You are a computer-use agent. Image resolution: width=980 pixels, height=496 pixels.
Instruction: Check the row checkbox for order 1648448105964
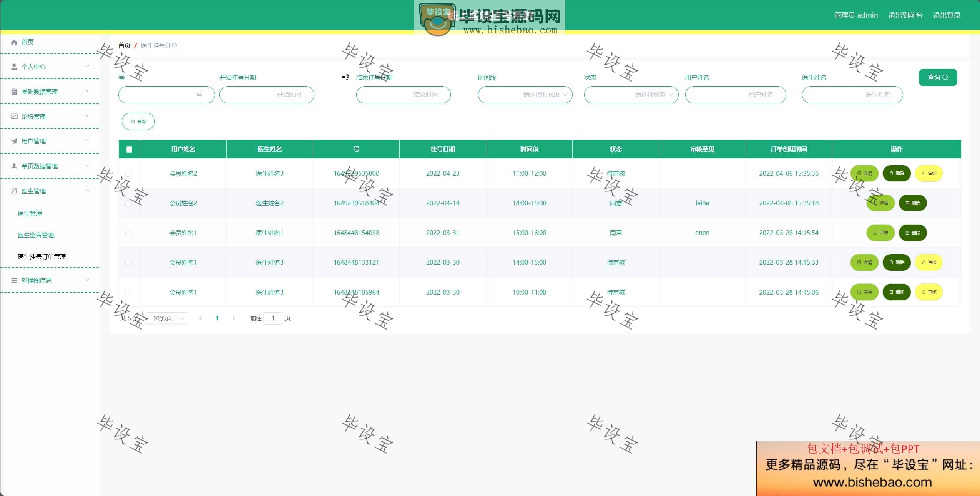[x=128, y=292]
